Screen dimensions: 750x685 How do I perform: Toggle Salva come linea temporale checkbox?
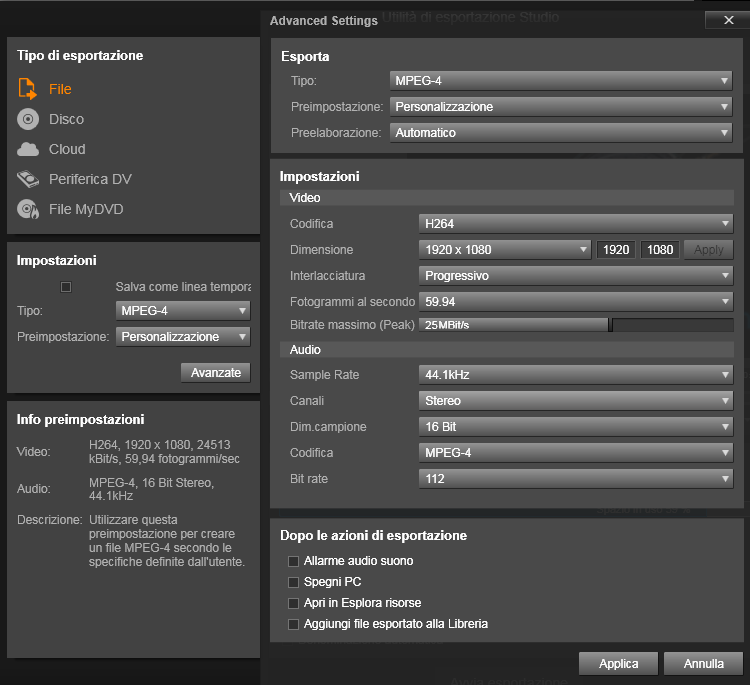(x=66, y=287)
